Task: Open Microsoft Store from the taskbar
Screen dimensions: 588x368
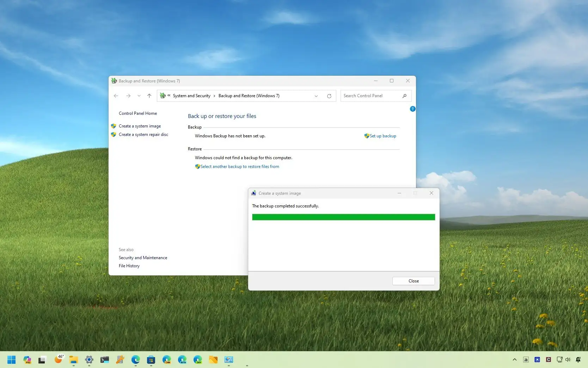Action: pos(151,360)
